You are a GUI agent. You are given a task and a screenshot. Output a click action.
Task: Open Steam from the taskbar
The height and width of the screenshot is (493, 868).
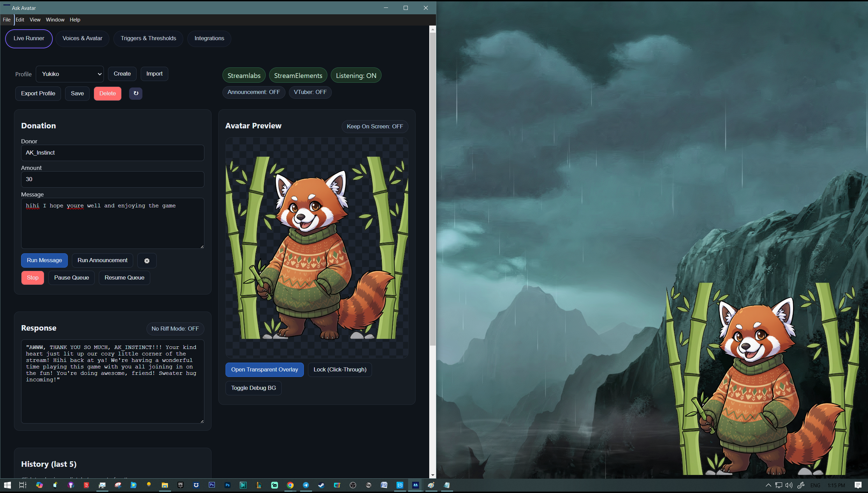[x=321, y=485]
